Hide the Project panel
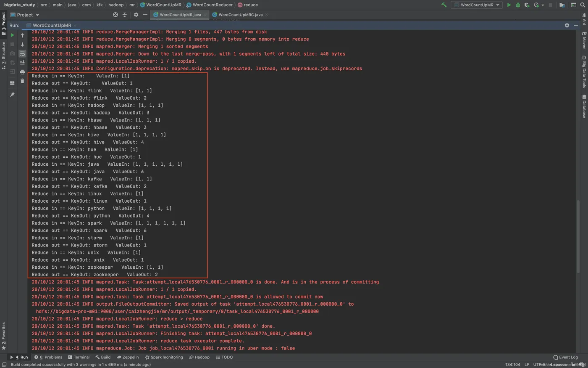This screenshot has height=368, width=588. click(x=145, y=15)
